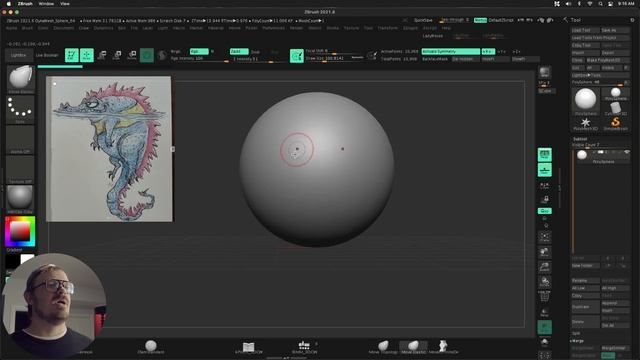Collapse the Merge section header
The width and height of the screenshot is (640, 360).
click(x=577, y=341)
